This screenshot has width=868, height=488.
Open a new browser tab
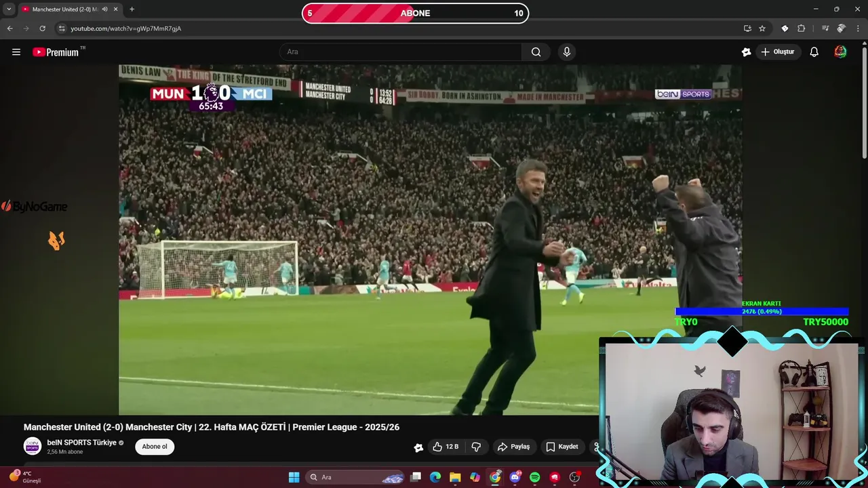pos(132,9)
